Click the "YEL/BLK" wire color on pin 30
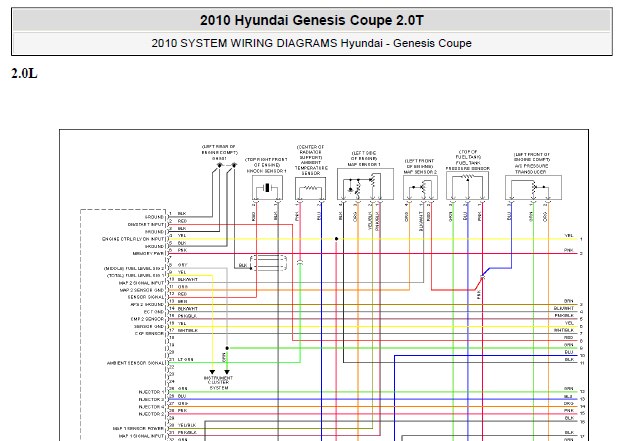This screenshot has height=441, width=618. (187, 425)
